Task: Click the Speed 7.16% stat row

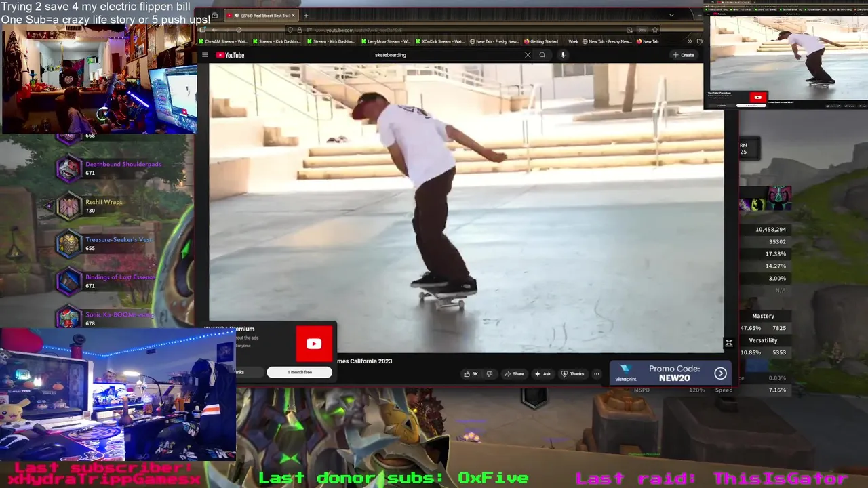Action: (753, 390)
